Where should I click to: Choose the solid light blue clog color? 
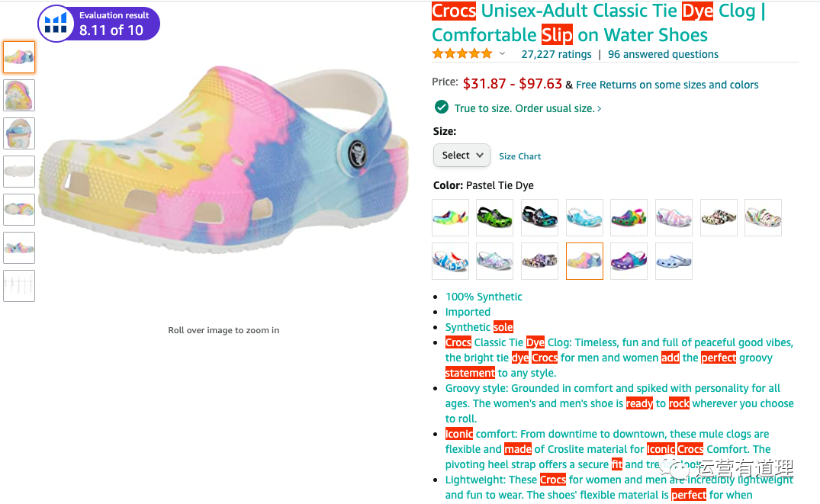(674, 261)
